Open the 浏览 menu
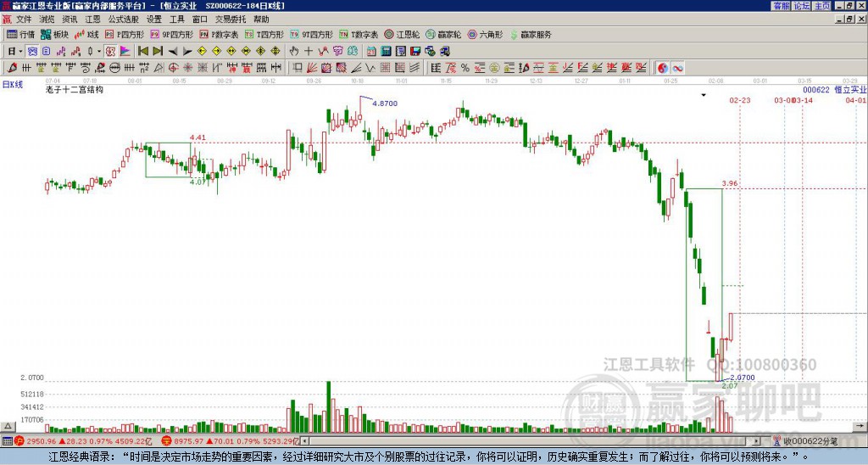The height and width of the screenshot is (465, 868). pyautogui.click(x=47, y=20)
